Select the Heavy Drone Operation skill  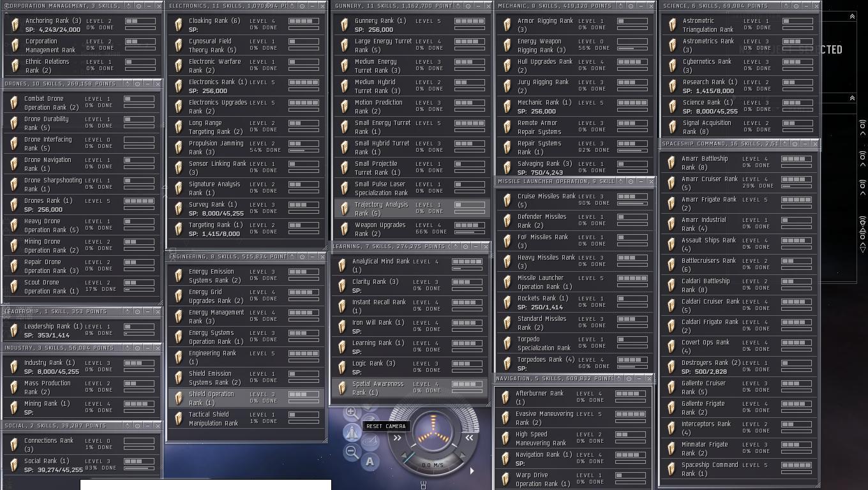82,225
